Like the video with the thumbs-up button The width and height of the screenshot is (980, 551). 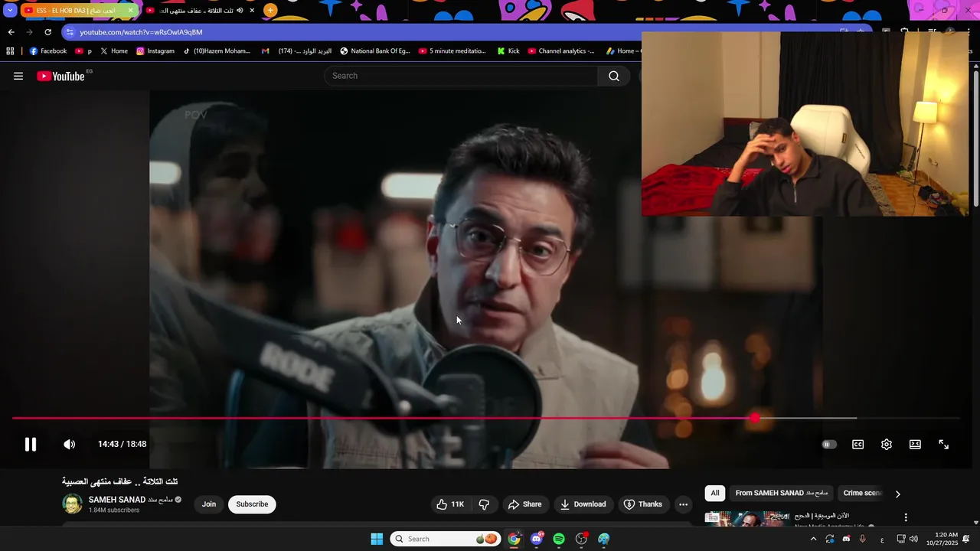pos(450,504)
